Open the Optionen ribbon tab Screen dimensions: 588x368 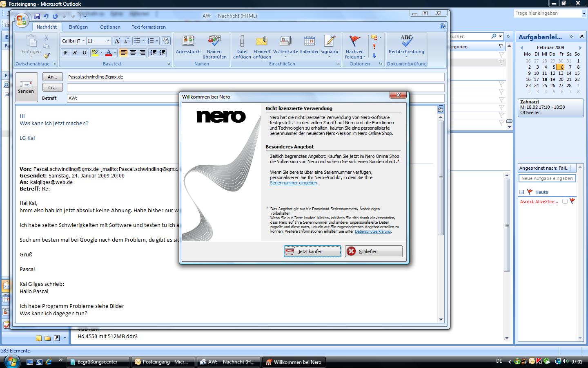[110, 27]
